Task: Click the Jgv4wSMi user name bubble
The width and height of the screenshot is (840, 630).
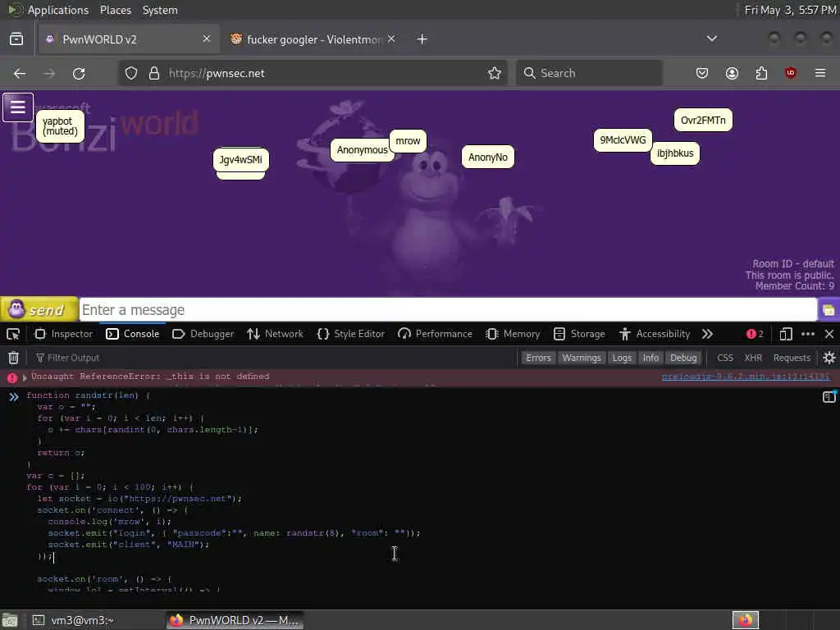Action: point(241,160)
